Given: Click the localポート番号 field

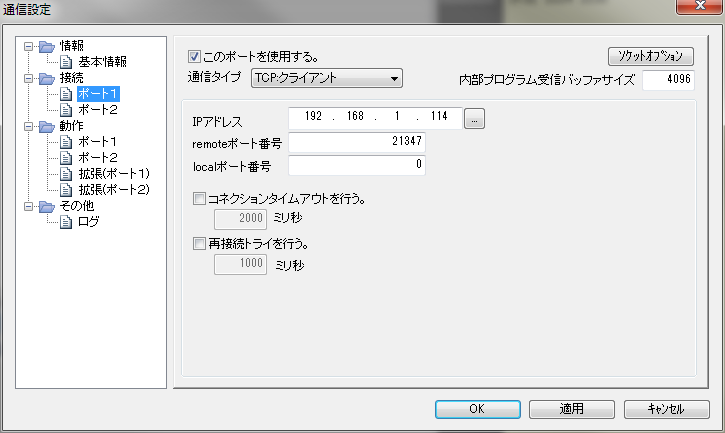Looking at the screenshot, I should 357,165.
